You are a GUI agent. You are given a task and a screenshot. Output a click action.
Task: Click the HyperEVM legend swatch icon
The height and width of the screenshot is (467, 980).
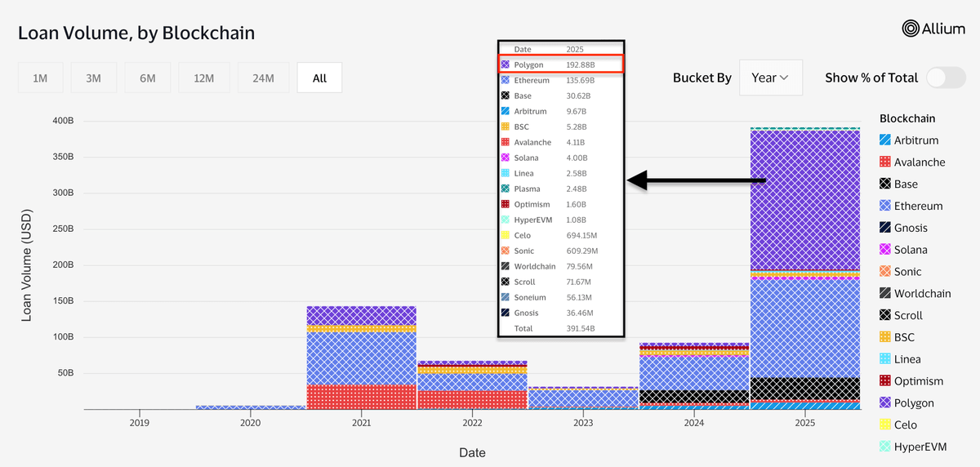coord(884,447)
